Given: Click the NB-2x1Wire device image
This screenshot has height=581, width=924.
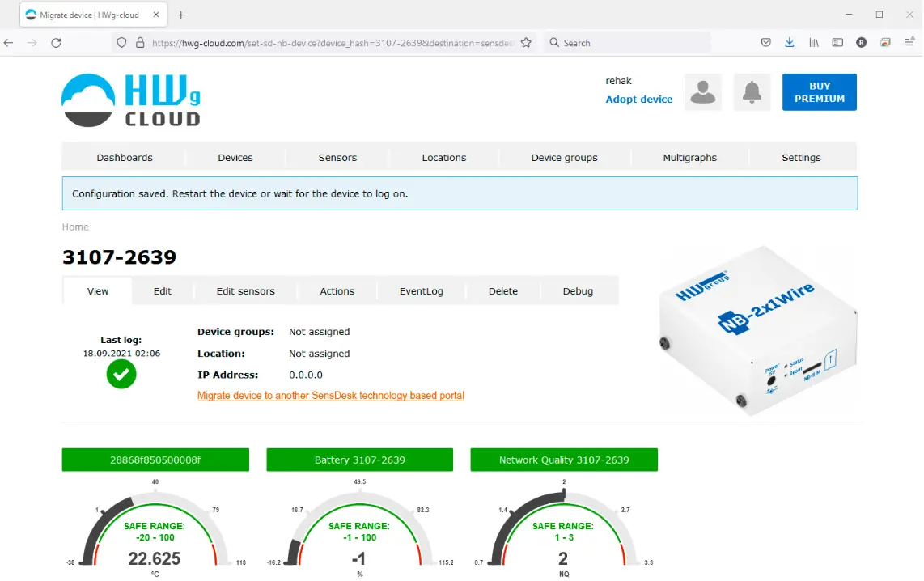Looking at the screenshot, I should 757,331.
